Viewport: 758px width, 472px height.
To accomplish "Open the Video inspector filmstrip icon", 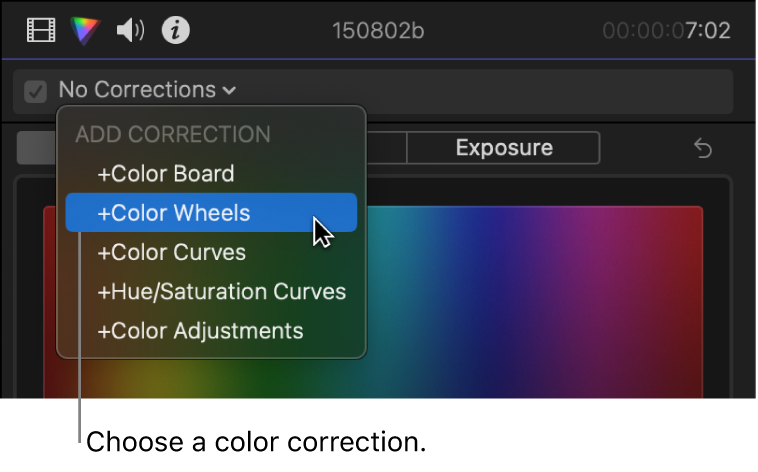I will click(x=41, y=31).
